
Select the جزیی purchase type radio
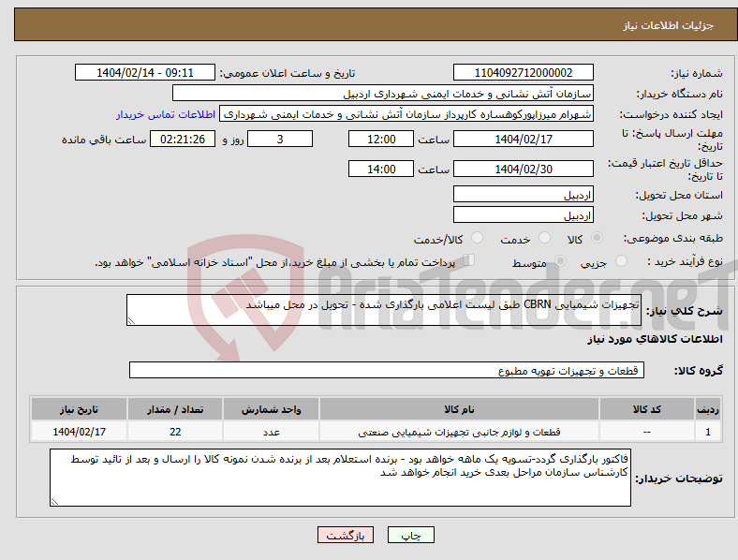coord(621,260)
